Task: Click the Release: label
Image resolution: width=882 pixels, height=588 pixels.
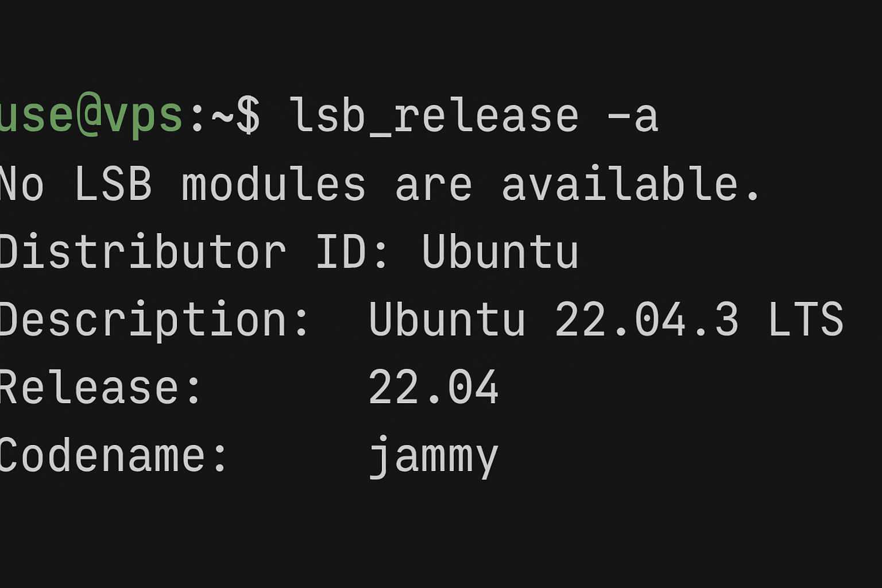Action: pos(100,387)
